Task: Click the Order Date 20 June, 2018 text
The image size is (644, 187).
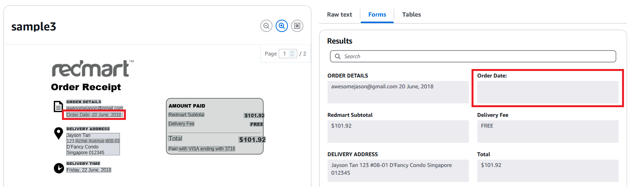Action: [x=94, y=115]
